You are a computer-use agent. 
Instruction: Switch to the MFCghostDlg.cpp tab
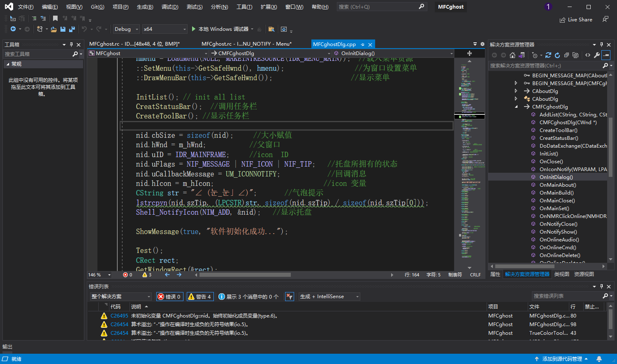(334, 44)
